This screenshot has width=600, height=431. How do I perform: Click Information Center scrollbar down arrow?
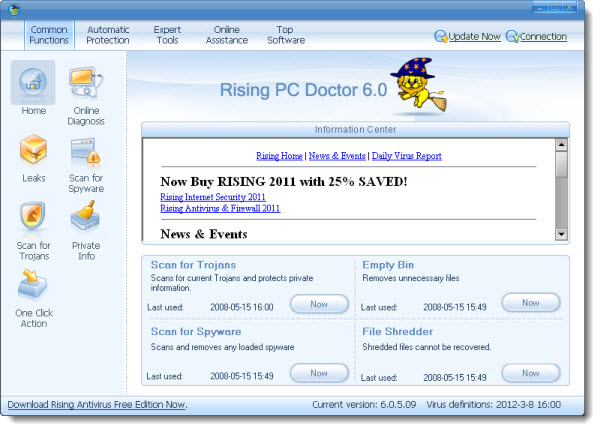561,234
